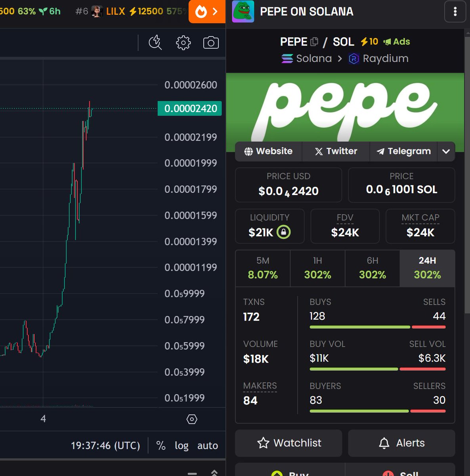Select the 24H timeframe tab

[427, 268]
